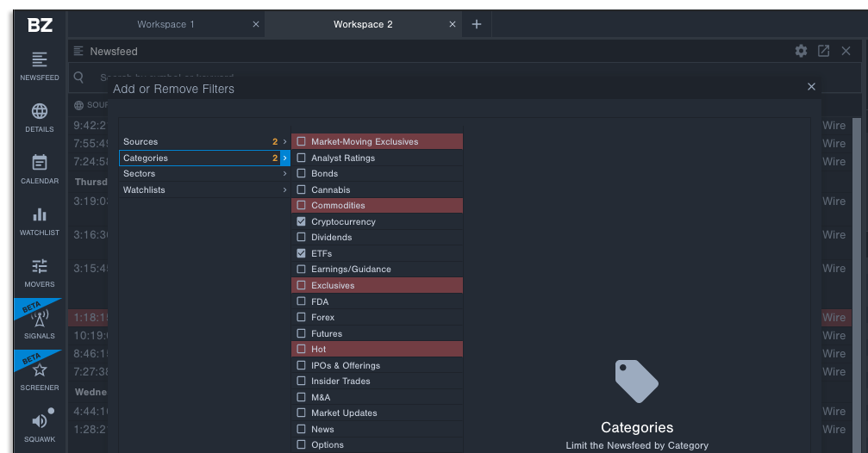The width and height of the screenshot is (868, 453).
Task: Check the Market-Moving Exclusives checkbox
Action: [x=301, y=141]
